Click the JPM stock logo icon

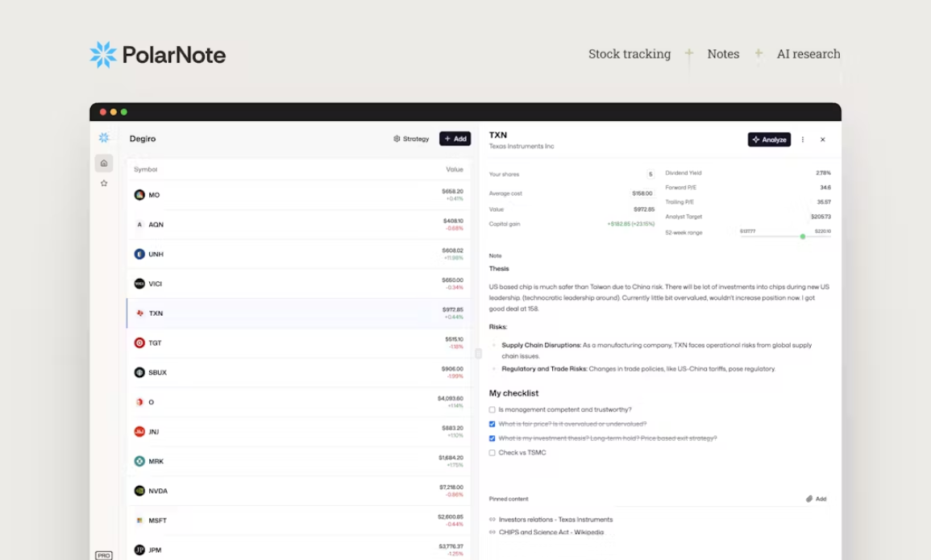point(139,550)
